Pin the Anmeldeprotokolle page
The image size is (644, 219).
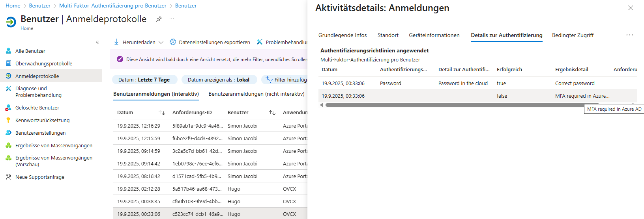[159, 19]
